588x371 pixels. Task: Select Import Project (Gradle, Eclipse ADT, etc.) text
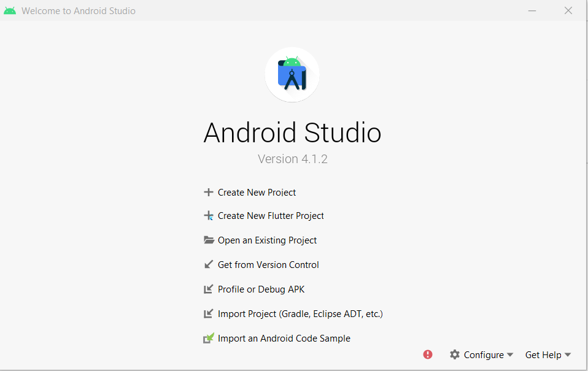(300, 314)
